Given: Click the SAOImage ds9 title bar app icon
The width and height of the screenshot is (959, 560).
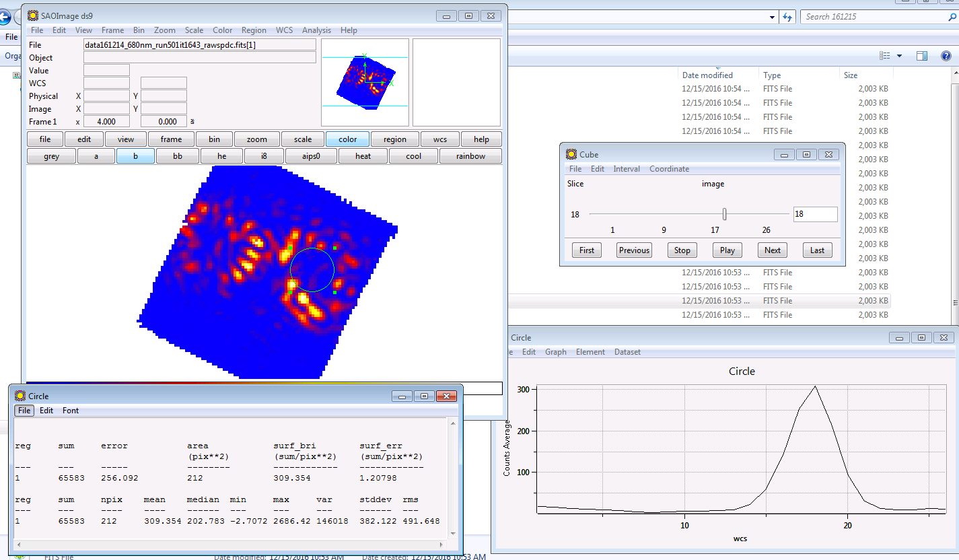Looking at the screenshot, I should 32,15.
